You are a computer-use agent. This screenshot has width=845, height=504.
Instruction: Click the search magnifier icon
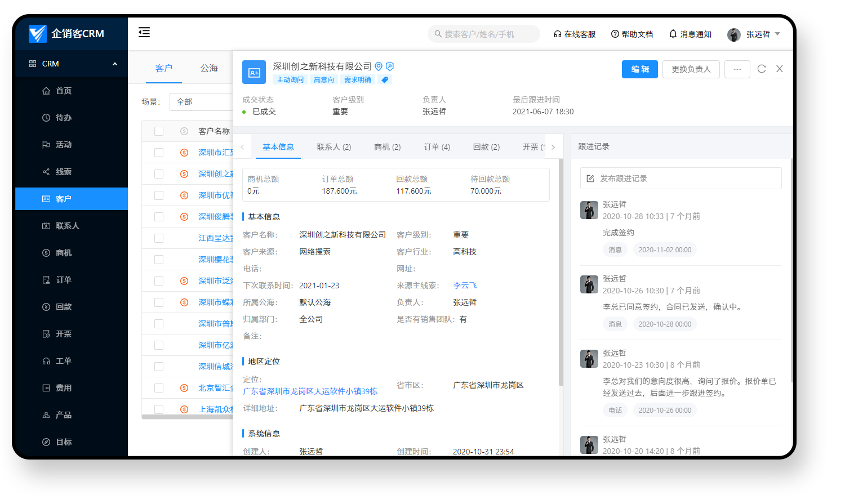click(x=438, y=34)
